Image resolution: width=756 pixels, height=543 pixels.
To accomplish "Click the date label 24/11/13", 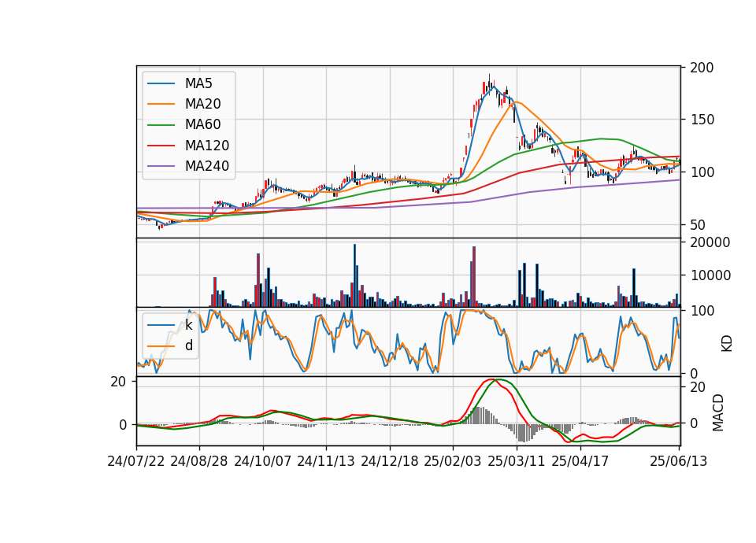I will [x=326, y=461].
